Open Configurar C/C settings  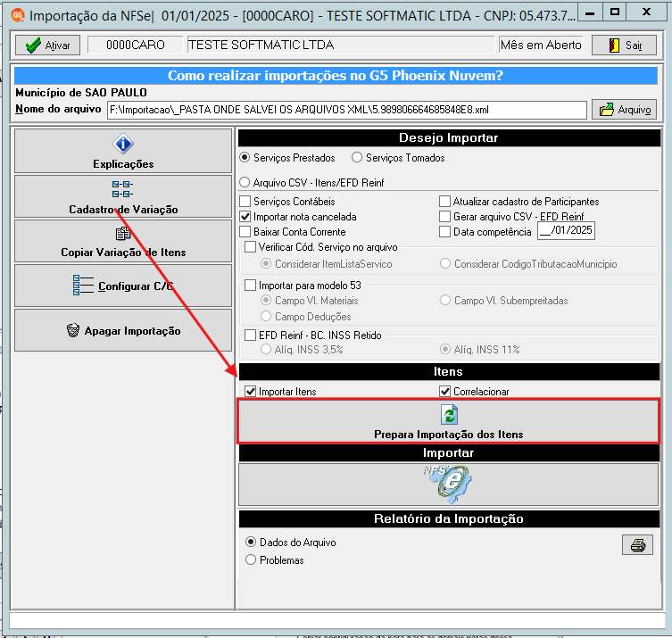tap(123, 286)
